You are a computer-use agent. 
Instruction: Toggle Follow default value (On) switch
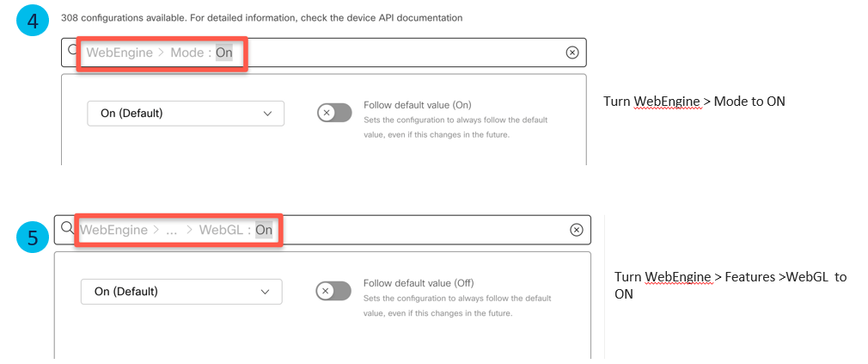pos(334,113)
